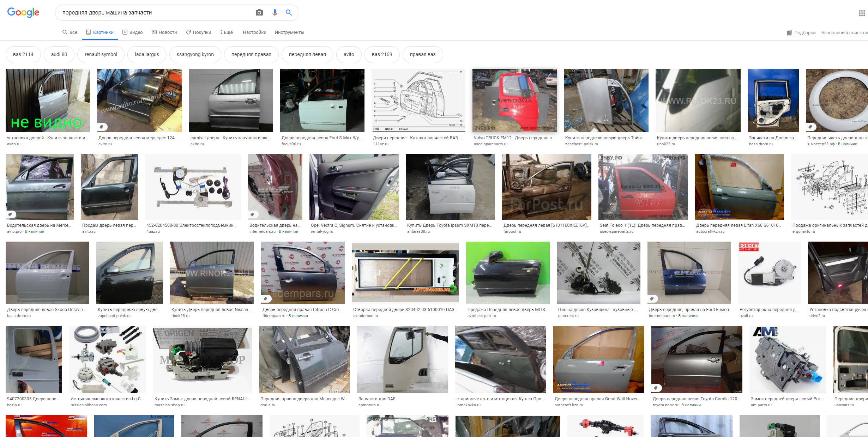868x437 pixels.
Task: Select the 'ваз 2114' suggestion chip
Action: point(23,54)
